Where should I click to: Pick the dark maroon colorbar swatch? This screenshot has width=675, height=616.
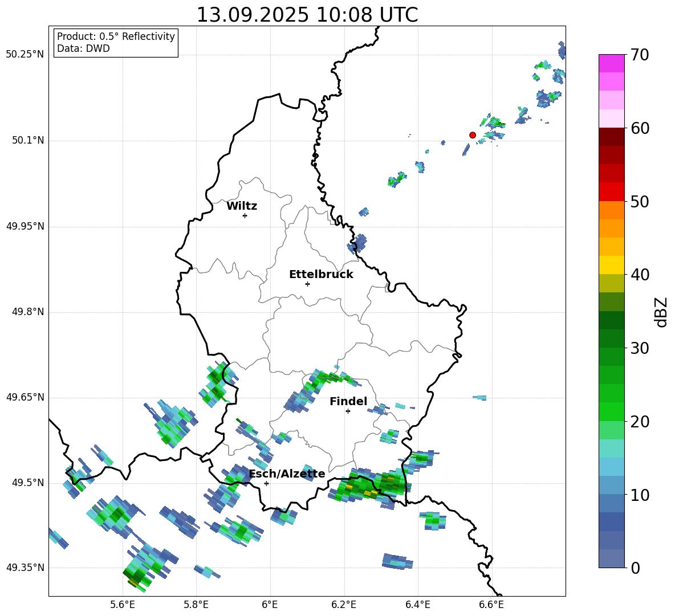[612, 137]
